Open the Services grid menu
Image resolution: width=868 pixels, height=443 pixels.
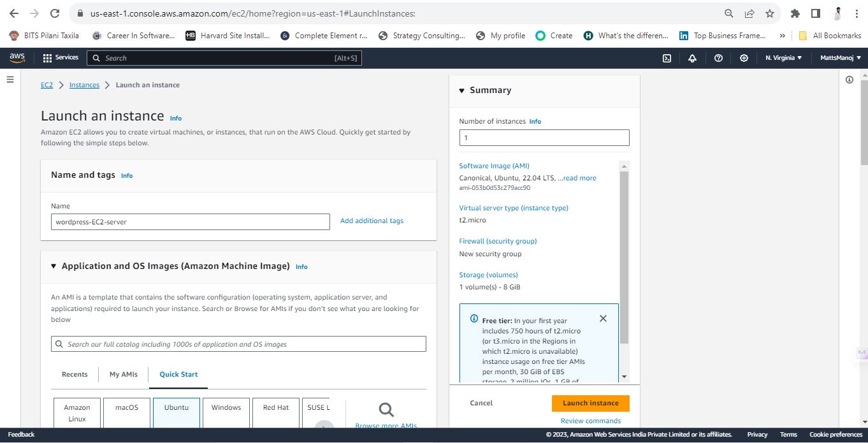tap(61, 58)
